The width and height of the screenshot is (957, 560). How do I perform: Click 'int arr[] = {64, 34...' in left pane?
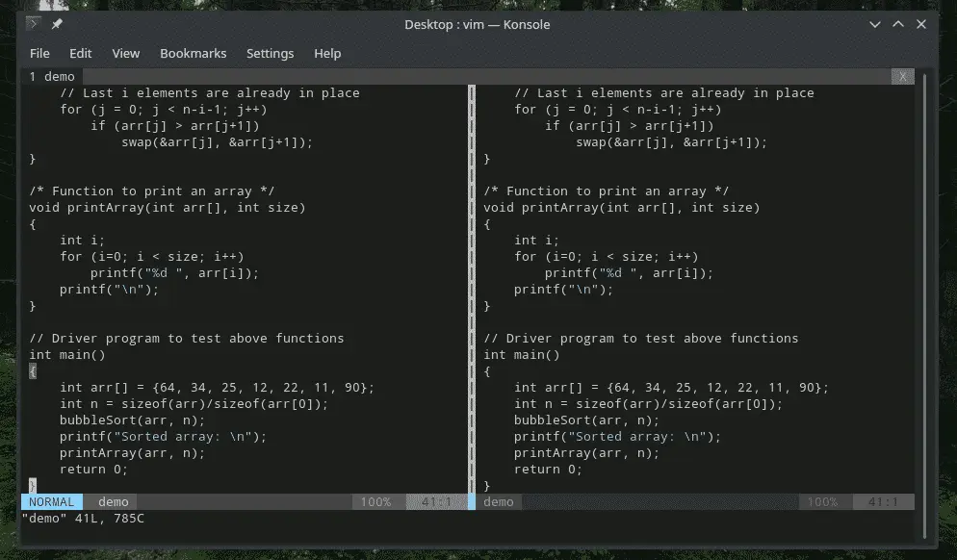click(x=217, y=388)
